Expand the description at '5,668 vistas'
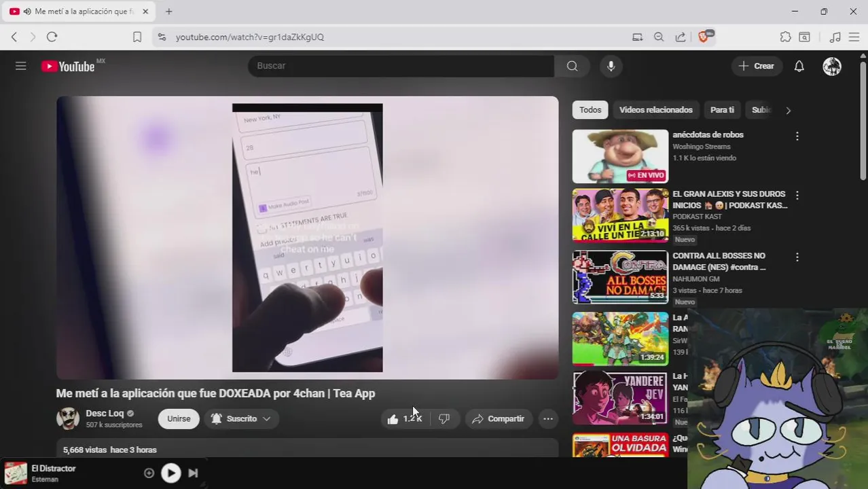 [307, 449]
